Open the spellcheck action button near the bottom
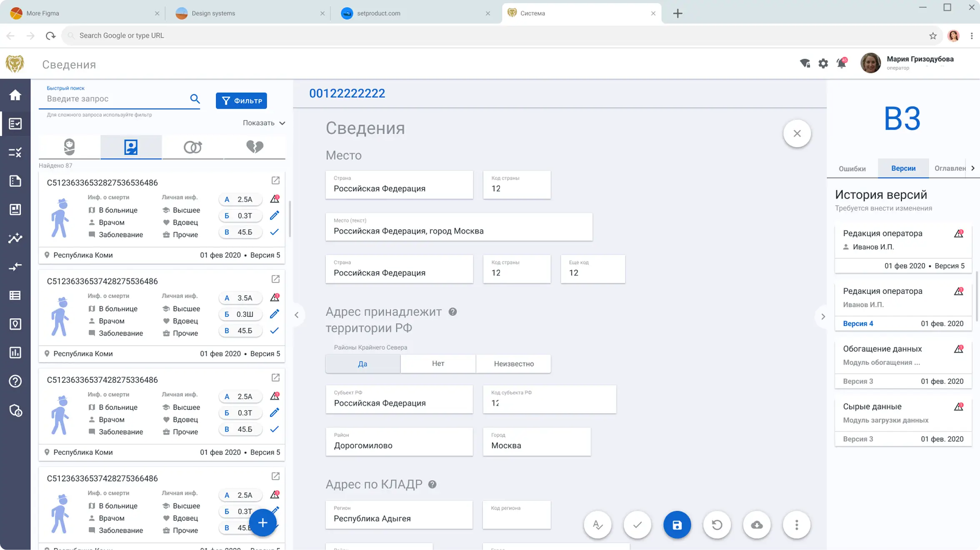 [x=597, y=525]
